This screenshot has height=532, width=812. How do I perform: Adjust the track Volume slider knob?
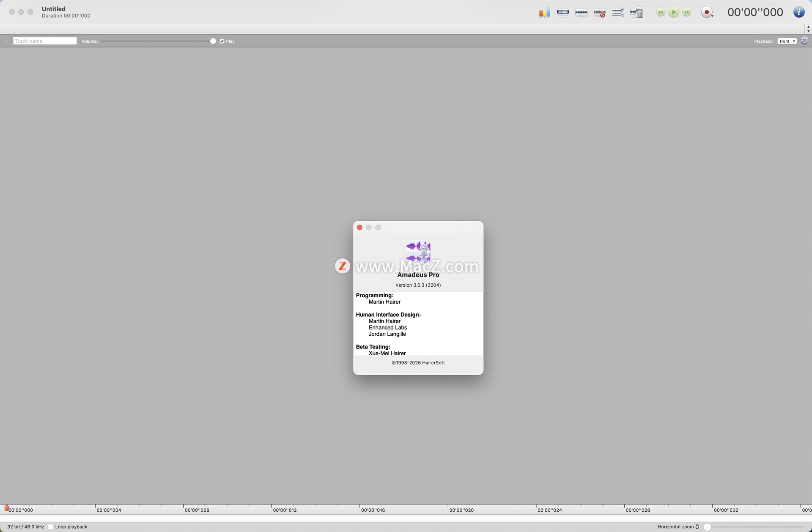[x=213, y=41]
